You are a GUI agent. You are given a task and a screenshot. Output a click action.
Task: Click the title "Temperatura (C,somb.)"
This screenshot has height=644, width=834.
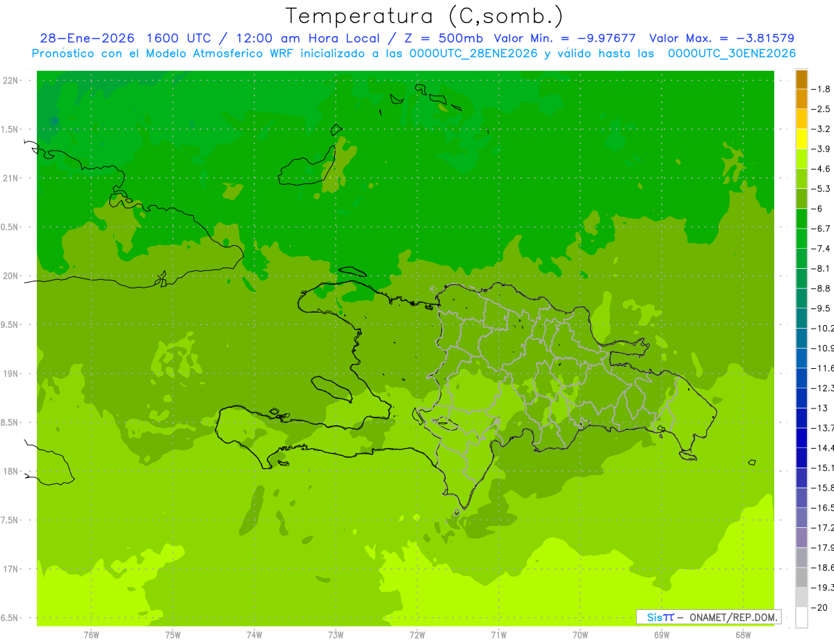click(x=425, y=16)
